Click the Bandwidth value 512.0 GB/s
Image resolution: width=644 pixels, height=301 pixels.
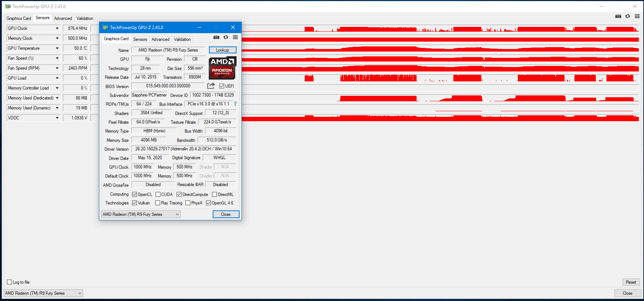coord(217,140)
